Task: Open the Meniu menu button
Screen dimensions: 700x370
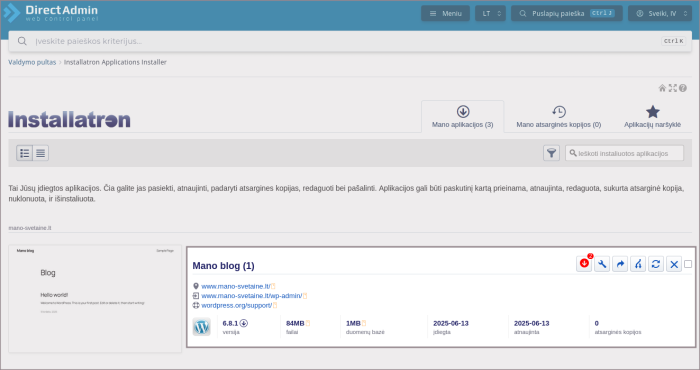Action: [x=445, y=13]
